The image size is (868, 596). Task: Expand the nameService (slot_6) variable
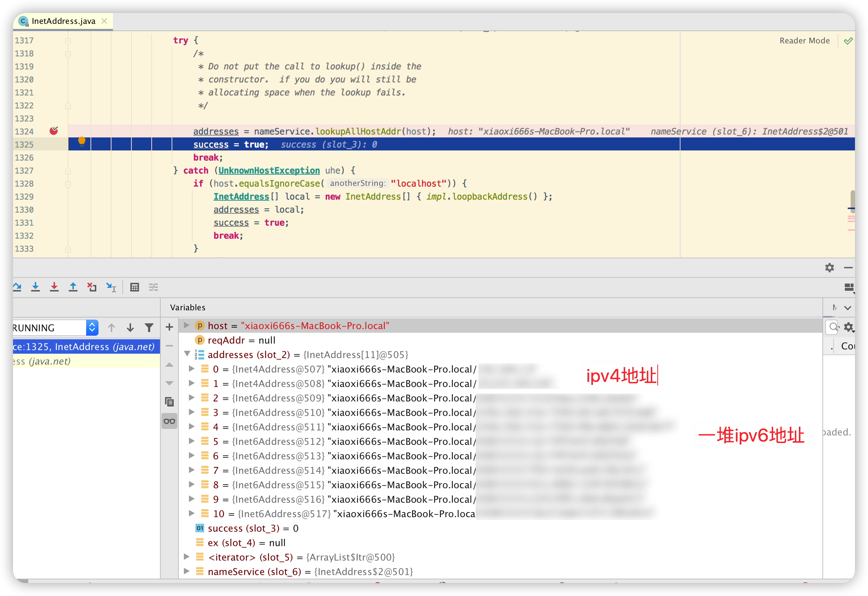tap(186, 571)
